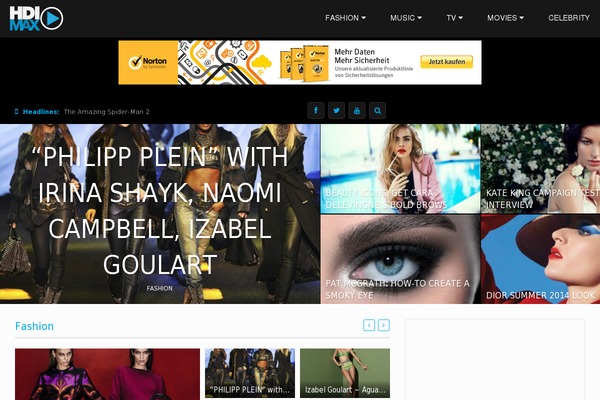
Task: Click the search magnifier icon
Action: click(x=377, y=111)
